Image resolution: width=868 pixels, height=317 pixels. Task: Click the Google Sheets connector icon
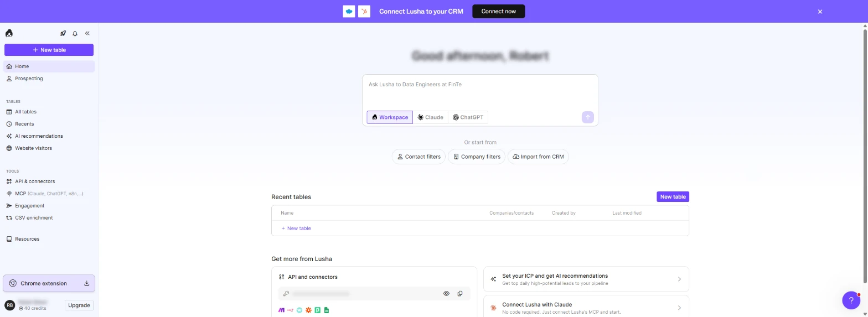click(x=327, y=310)
